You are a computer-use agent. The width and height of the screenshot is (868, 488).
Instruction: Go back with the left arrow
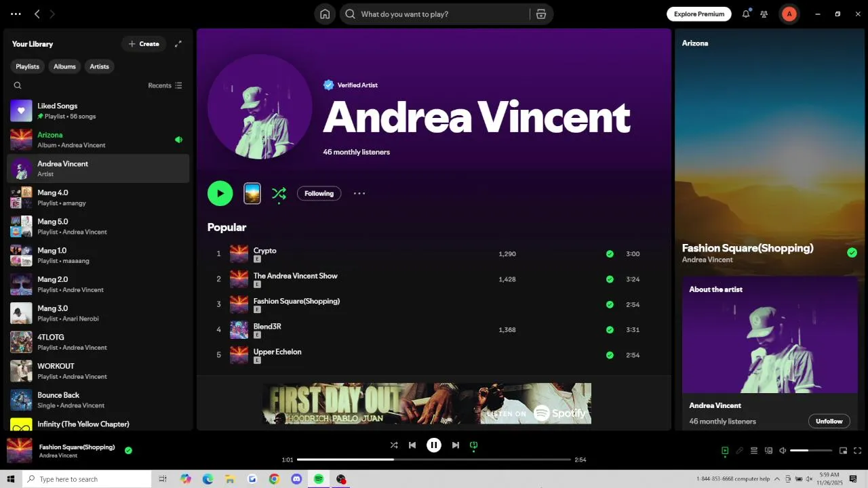[37, 14]
